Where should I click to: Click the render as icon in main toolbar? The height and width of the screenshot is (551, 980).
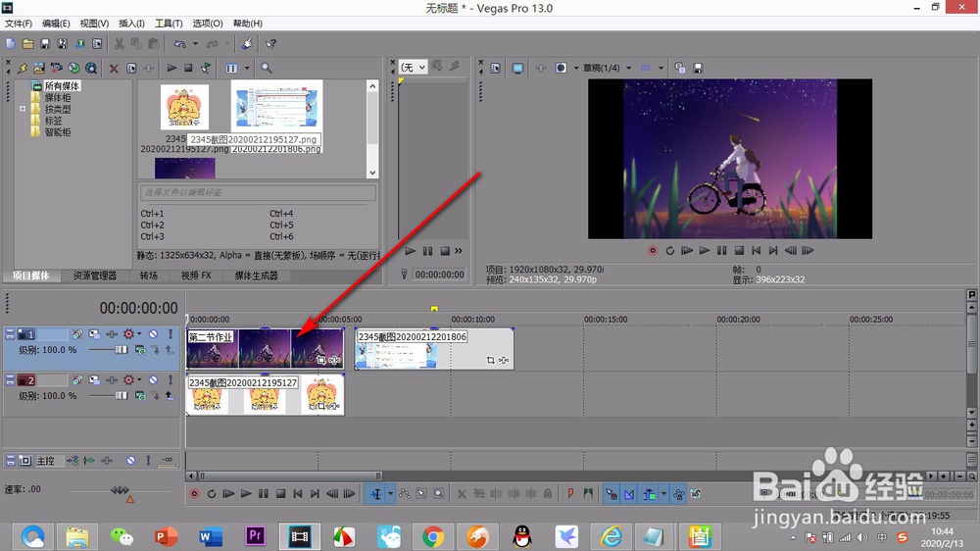pos(80,44)
